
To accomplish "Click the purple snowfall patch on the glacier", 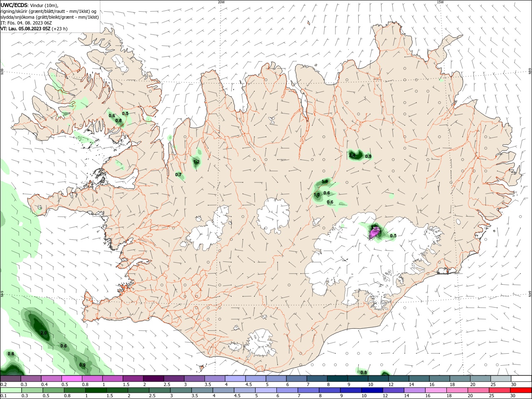I will pyautogui.click(x=375, y=234).
